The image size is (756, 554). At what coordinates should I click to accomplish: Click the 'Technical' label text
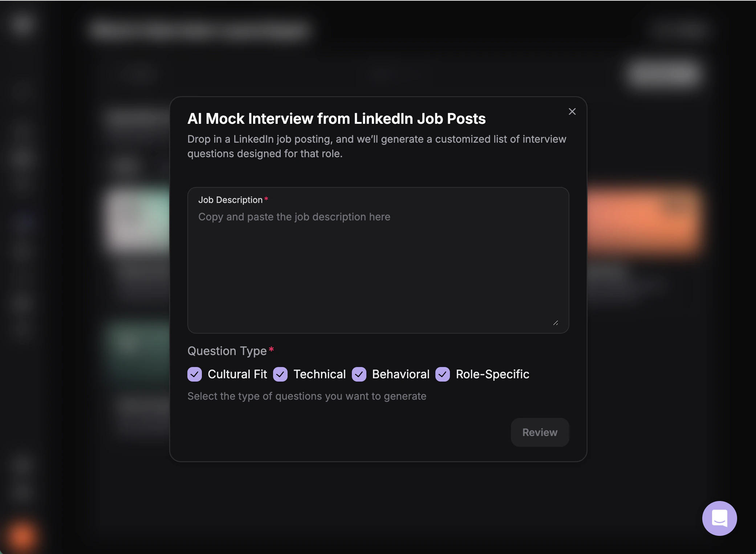pos(320,374)
